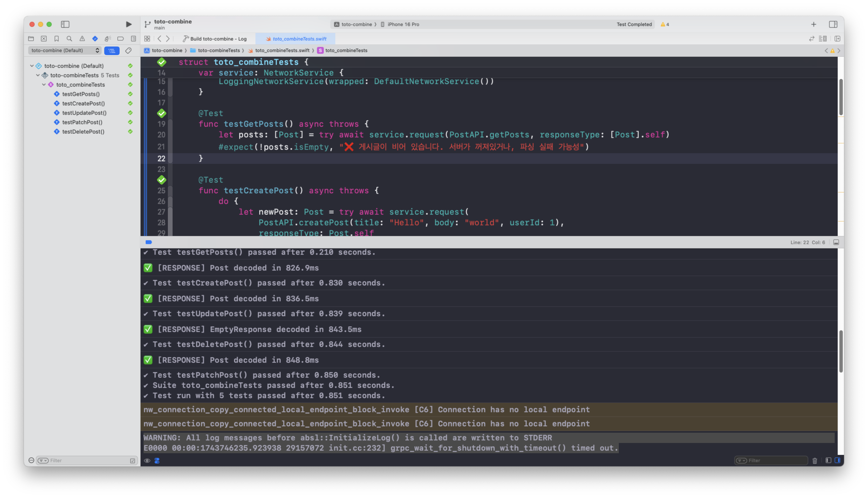Screen dimensions: 868x498
Task: Open the Issue navigator warning icon
Action: click(x=82, y=39)
